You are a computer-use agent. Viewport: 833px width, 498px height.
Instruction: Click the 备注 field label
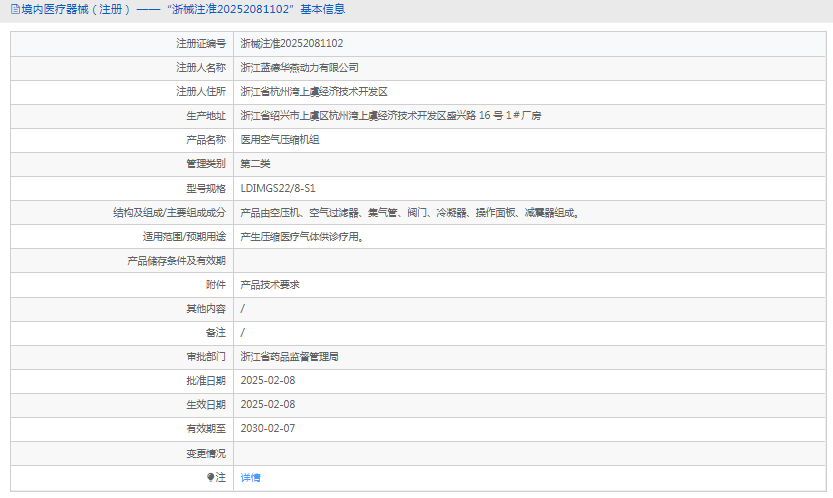tap(216, 333)
